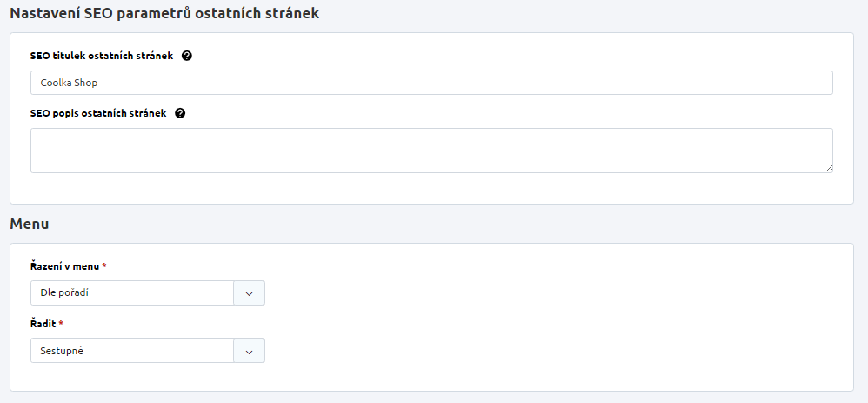Image resolution: width=868 pixels, height=403 pixels.
Task: Select the 'Coolka Shop' text in title field
Action: pyautogui.click(x=69, y=83)
